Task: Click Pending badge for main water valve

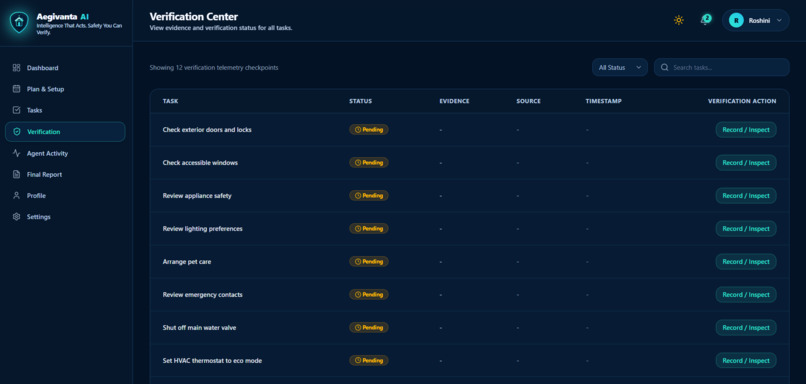Action: point(369,327)
